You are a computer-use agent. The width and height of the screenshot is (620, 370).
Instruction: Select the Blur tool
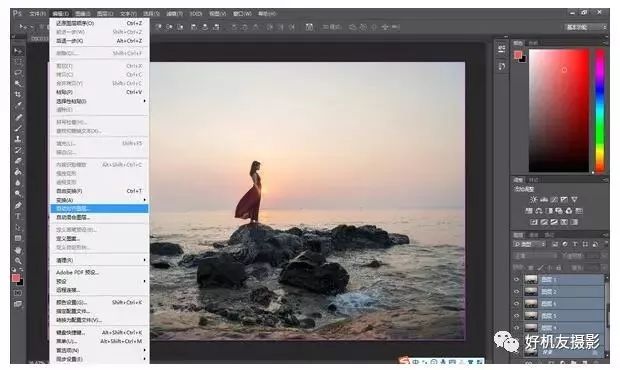(18, 183)
